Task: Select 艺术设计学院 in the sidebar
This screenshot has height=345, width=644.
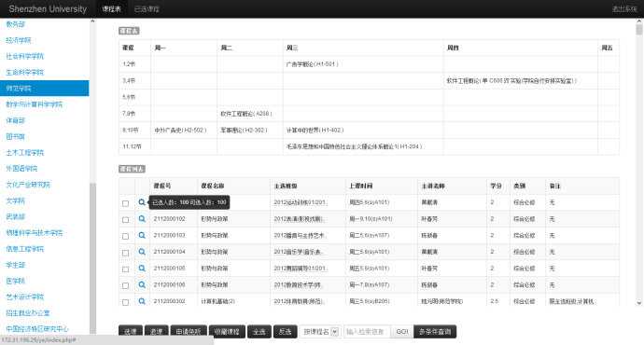Action: point(24,297)
